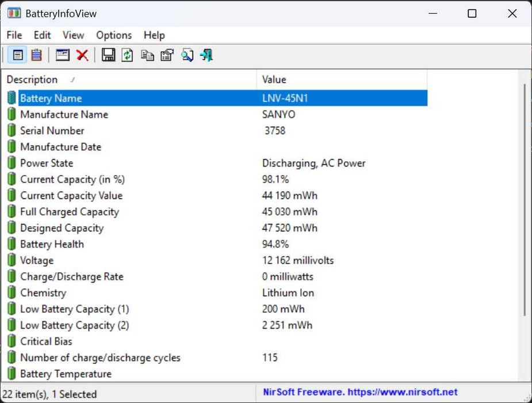The height and width of the screenshot is (403, 532).
Task: Click battery icon beside Serial Number
Action: click(x=12, y=130)
